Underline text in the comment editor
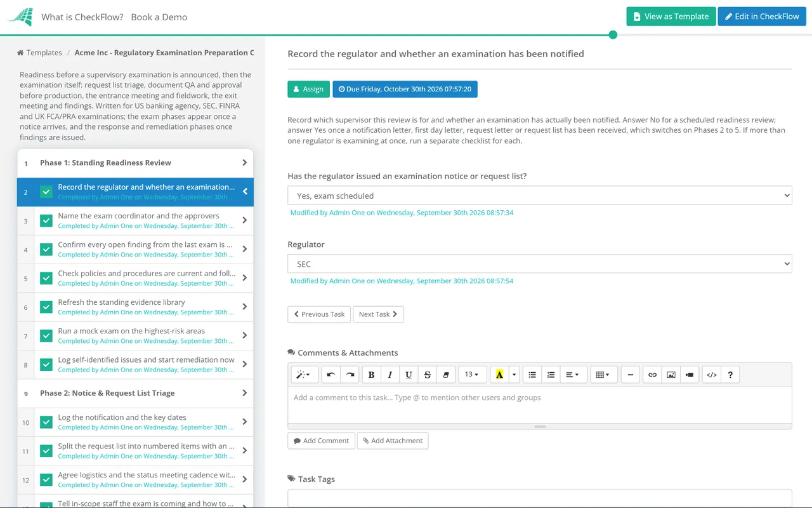Image resolution: width=812 pixels, height=508 pixels. [409, 375]
